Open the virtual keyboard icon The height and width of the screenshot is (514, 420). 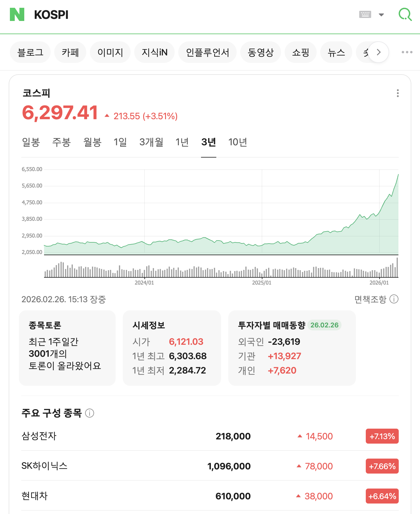pyautogui.click(x=365, y=14)
